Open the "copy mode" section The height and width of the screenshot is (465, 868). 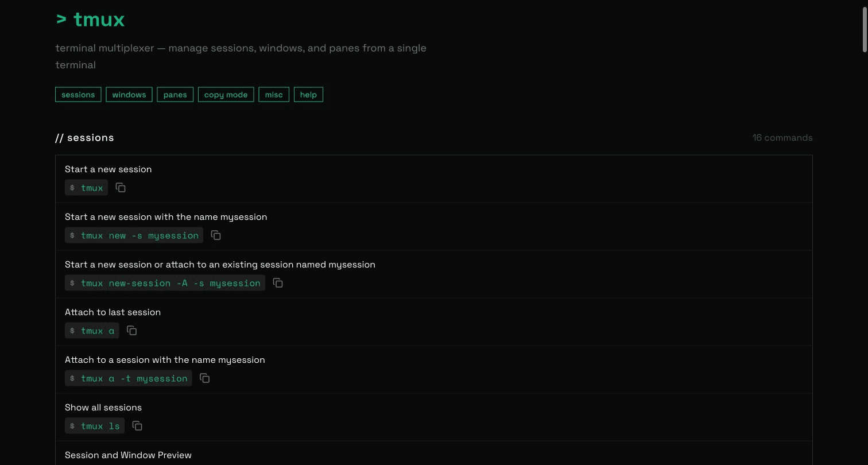pyautogui.click(x=226, y=94)
